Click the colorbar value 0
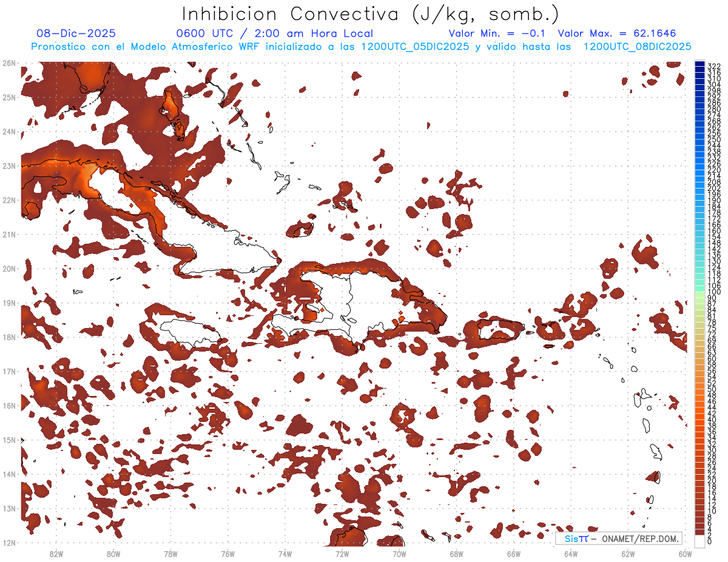This screenshot has width=728, height=562. (710, 541)
